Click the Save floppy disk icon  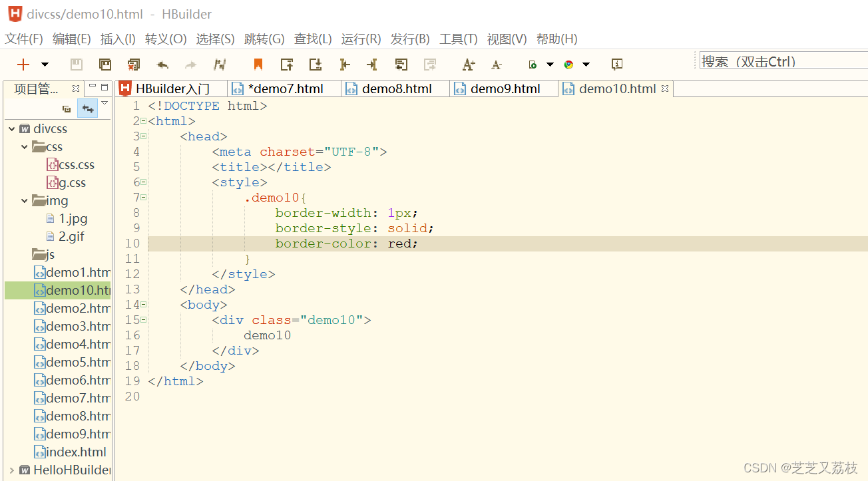click(77, 65)
